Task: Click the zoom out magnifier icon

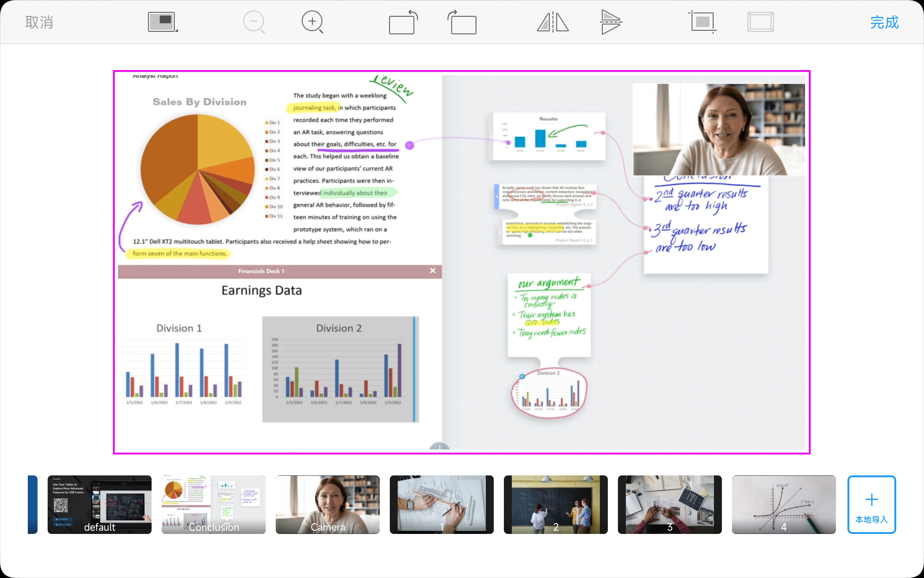Action: [x=254, y=22]
